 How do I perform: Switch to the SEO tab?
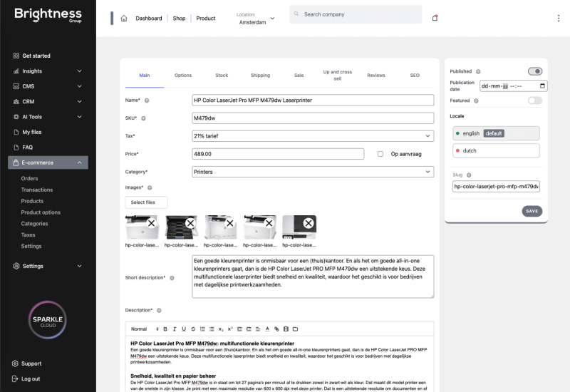click(415, 76)
